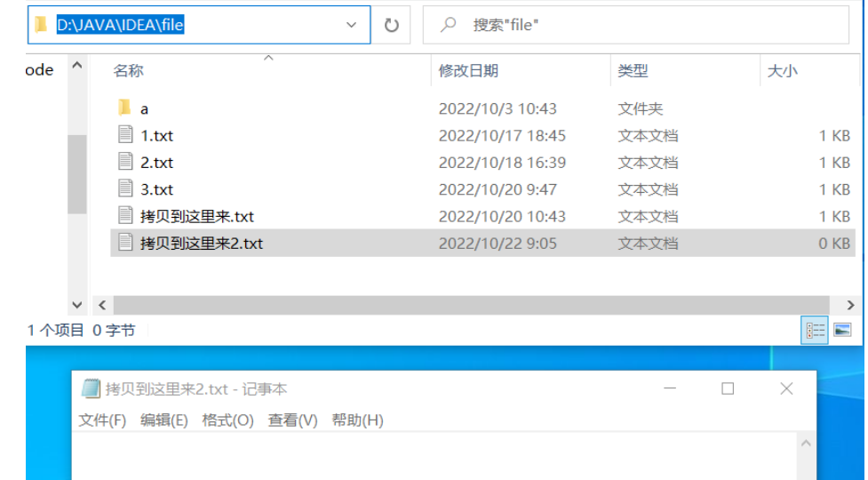
Task: Sort files by the 类型 column
Action: tap(633, 71)
